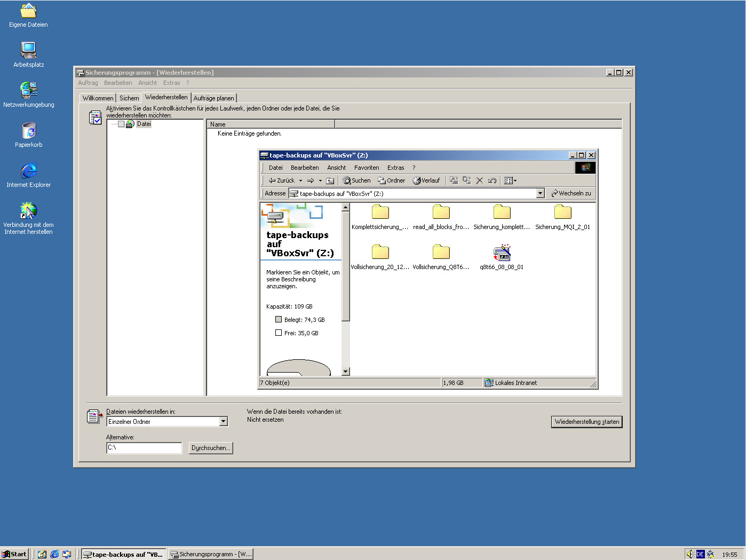This screenshot has height=560, width=746.
Task: Select the Sicherung_MQI_2_01 folder
Action: tap(562, 213)
